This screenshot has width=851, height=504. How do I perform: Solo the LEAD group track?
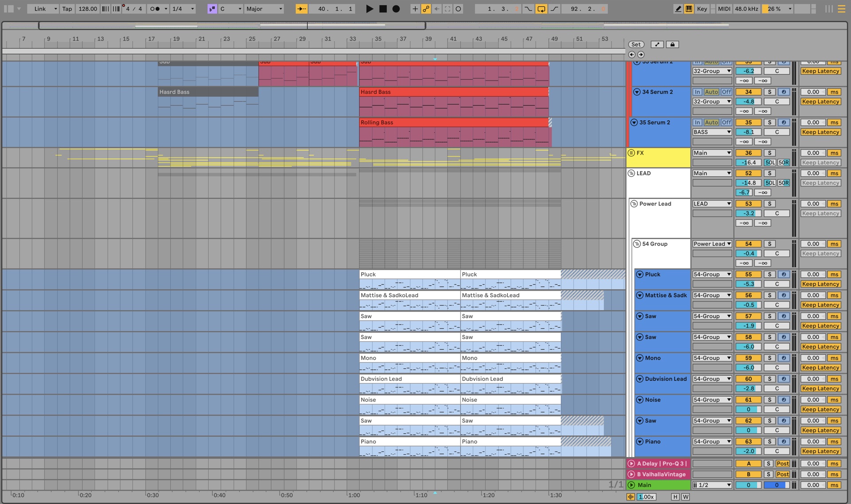point(769,173)
